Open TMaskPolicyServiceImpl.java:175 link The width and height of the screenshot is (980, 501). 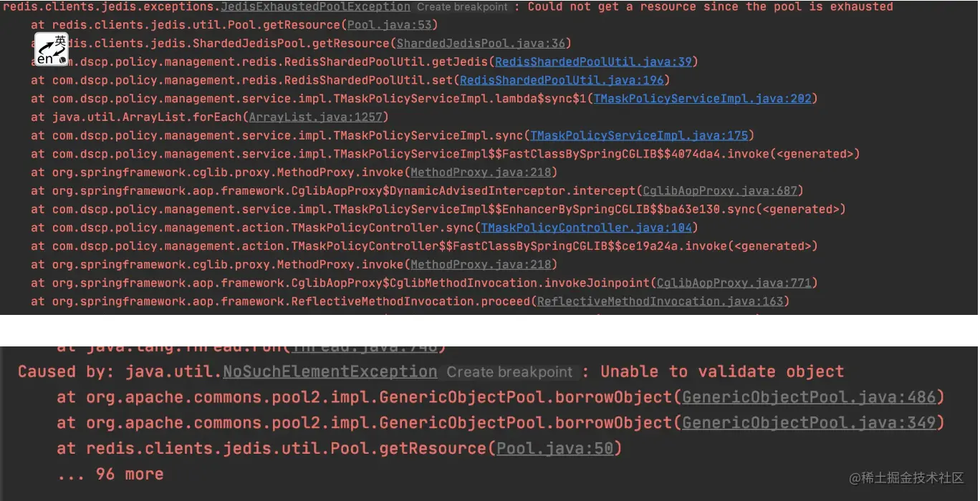pos(639,135)
